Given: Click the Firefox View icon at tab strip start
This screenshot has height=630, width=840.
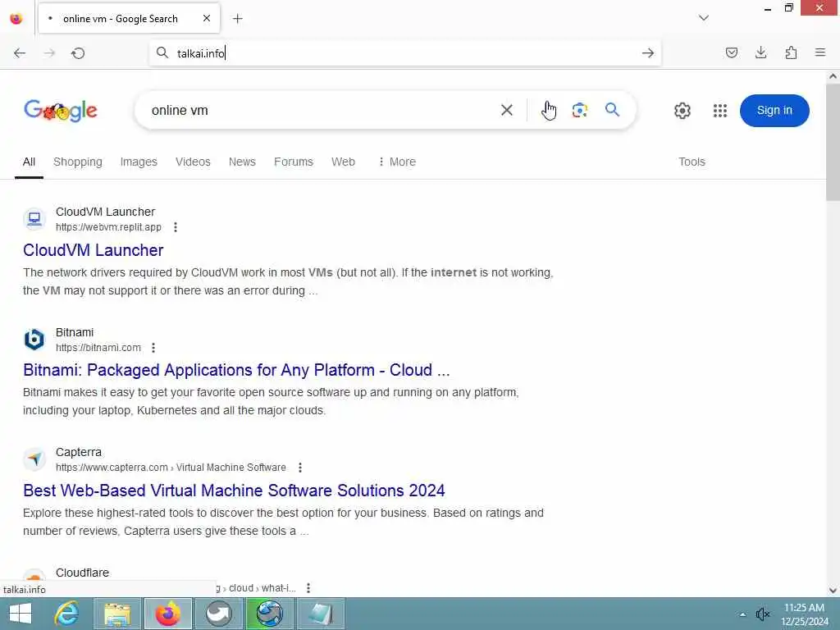Looking at the screenshot, I should click(16, 19).
